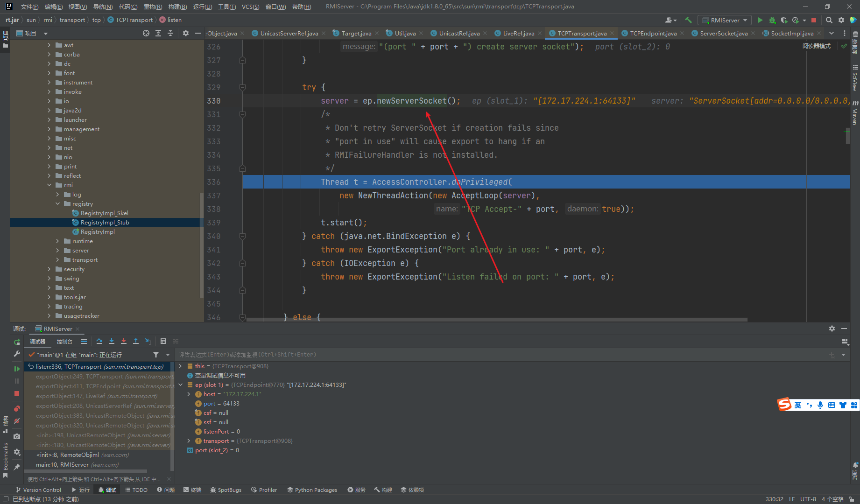Open project panel options gear

pyautogui.click(x=186, y=33)
